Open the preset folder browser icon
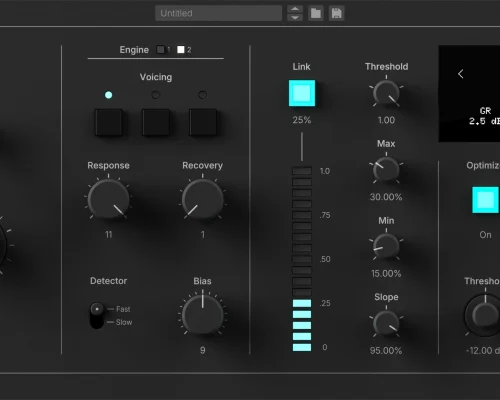 pos(316,13)
